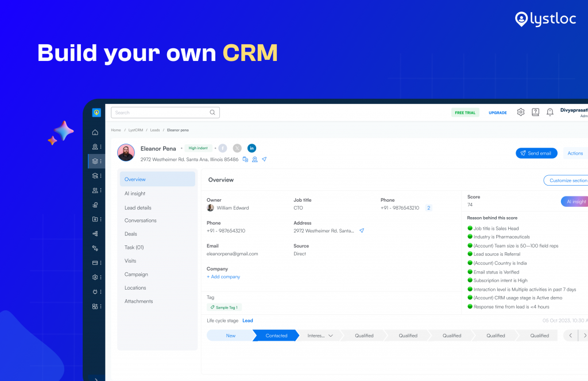Select the New pipeline stage
This screenshot has height=381, width=588.
coord(231,336)
